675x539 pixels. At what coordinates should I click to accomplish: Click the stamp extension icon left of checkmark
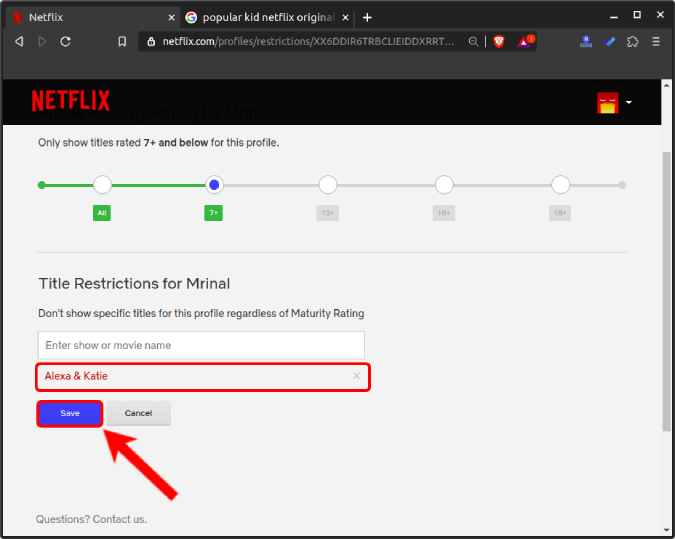pos(586,41)
